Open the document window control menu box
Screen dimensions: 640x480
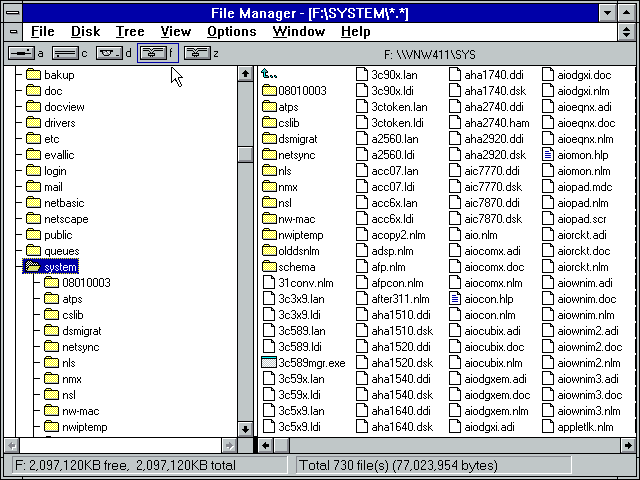pos(13,31)
